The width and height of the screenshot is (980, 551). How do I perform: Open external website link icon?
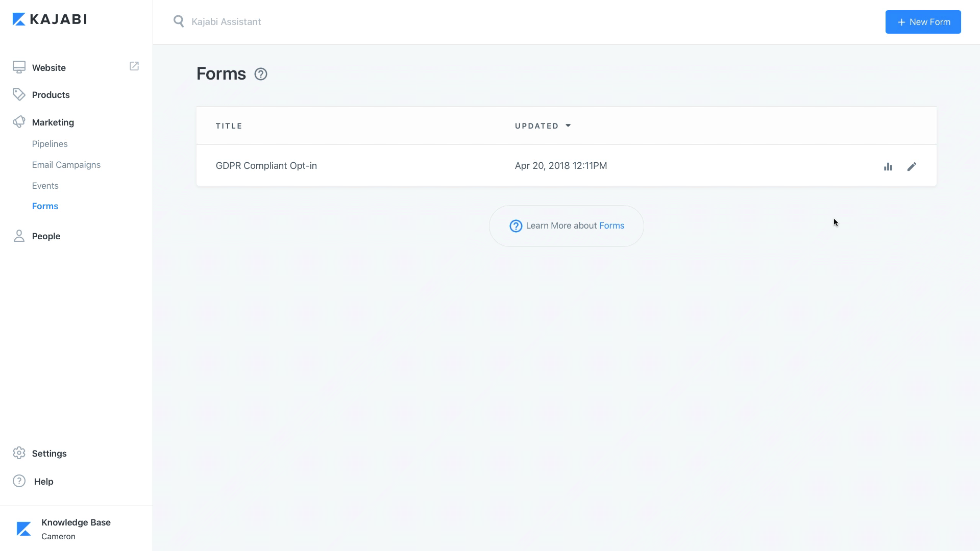(134, 66)
